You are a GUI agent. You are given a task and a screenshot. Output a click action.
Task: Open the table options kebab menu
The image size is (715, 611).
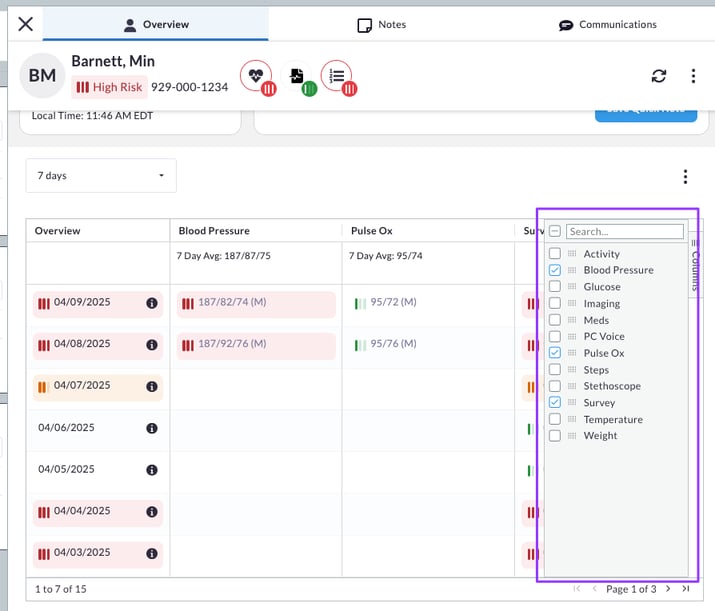click(685, 176)
